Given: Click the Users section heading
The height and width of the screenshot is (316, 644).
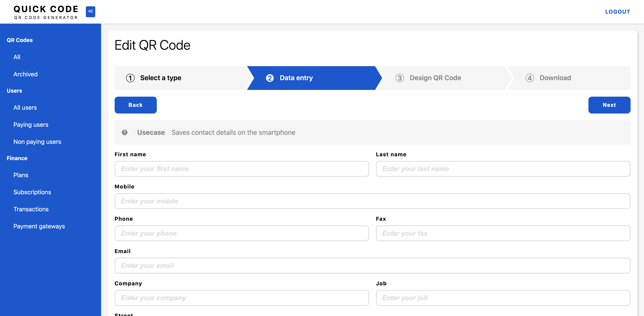Looking at the screenshot, I should tap(14, 91).
